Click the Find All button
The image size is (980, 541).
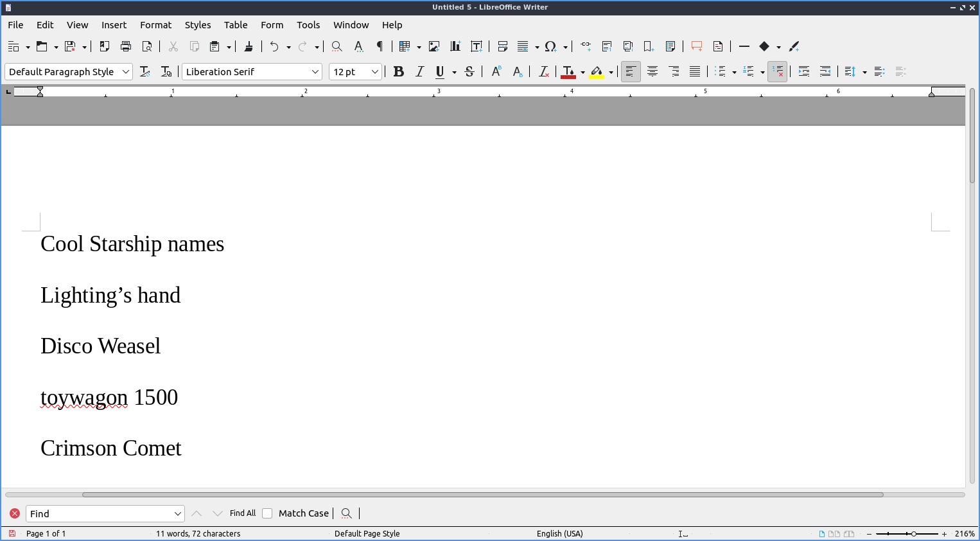pos(243,513)
